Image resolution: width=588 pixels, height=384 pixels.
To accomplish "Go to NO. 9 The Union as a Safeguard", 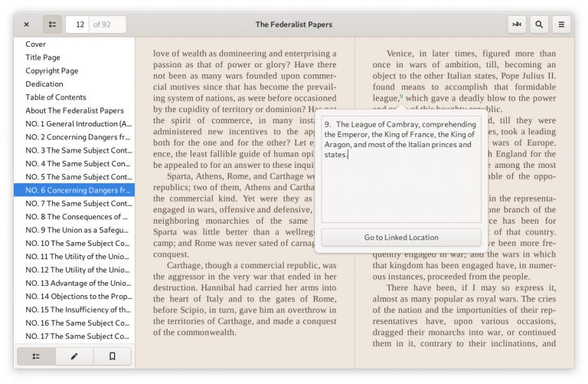I will tap(74, 230).
